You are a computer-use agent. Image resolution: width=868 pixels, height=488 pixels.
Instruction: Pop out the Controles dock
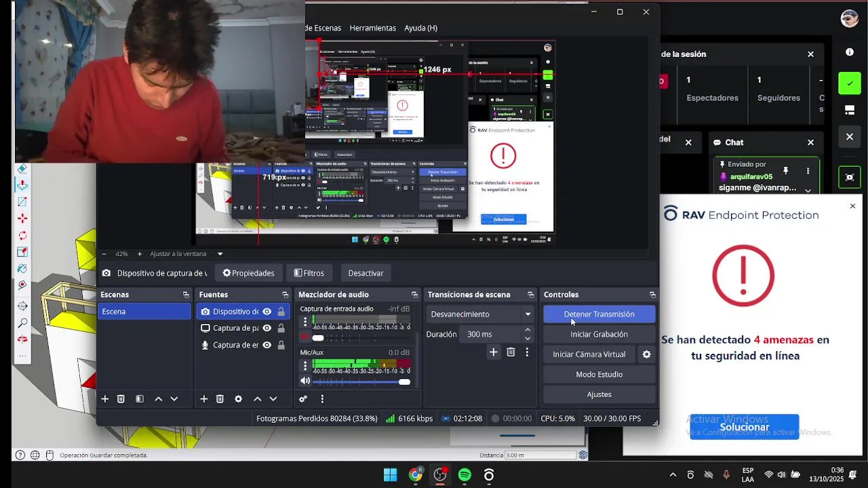point(652,295)
